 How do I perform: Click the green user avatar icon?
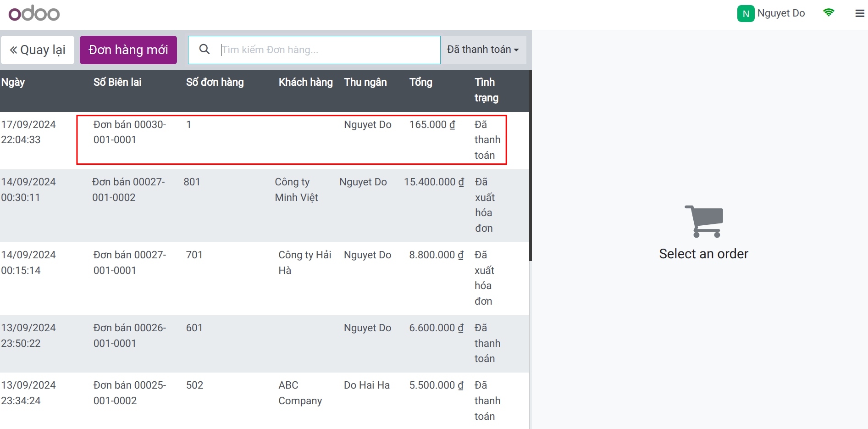click(745, 14)
